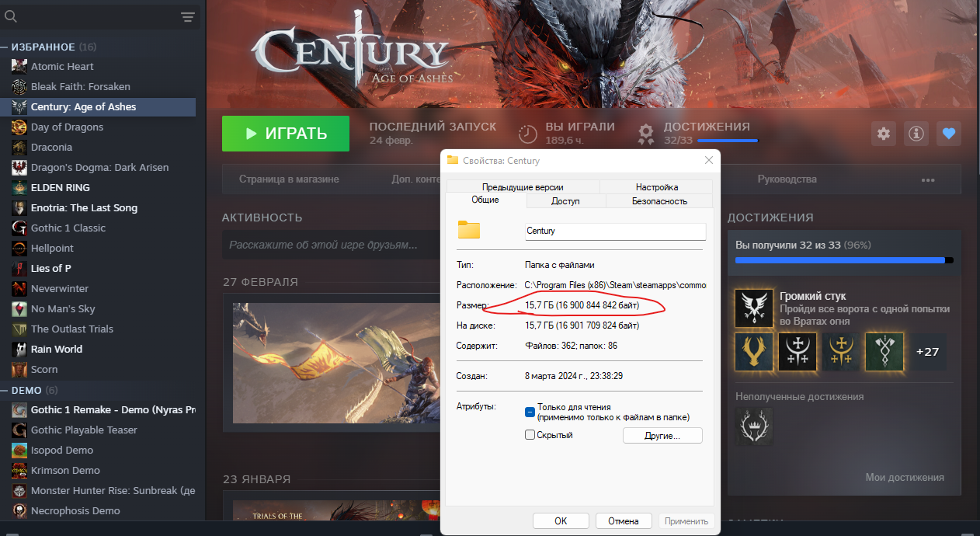
Task: Click the Scorn game icon
Action: [x=19, y=369]
